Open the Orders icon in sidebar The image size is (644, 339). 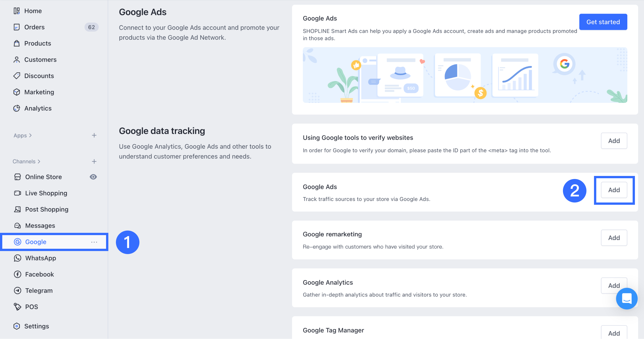[17, 27]
